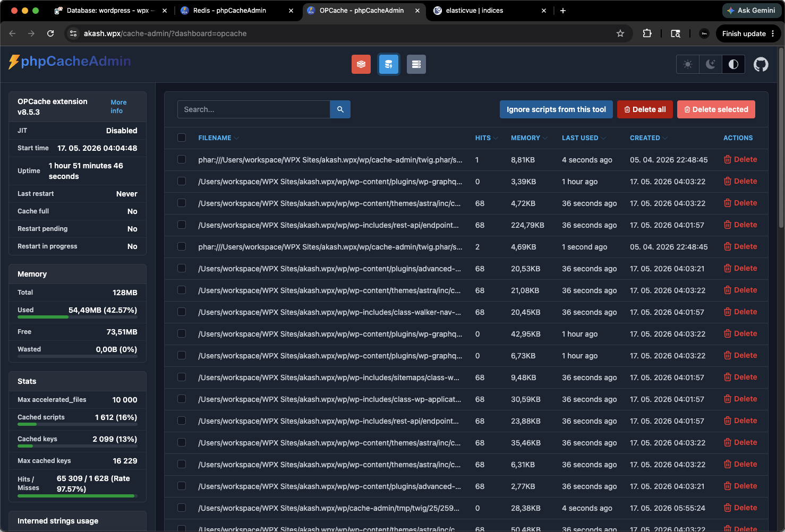Select checkbox for 224,79KB rest-api row
The width and height of the screenshot is (785, 532).
[x=182, y=225]
